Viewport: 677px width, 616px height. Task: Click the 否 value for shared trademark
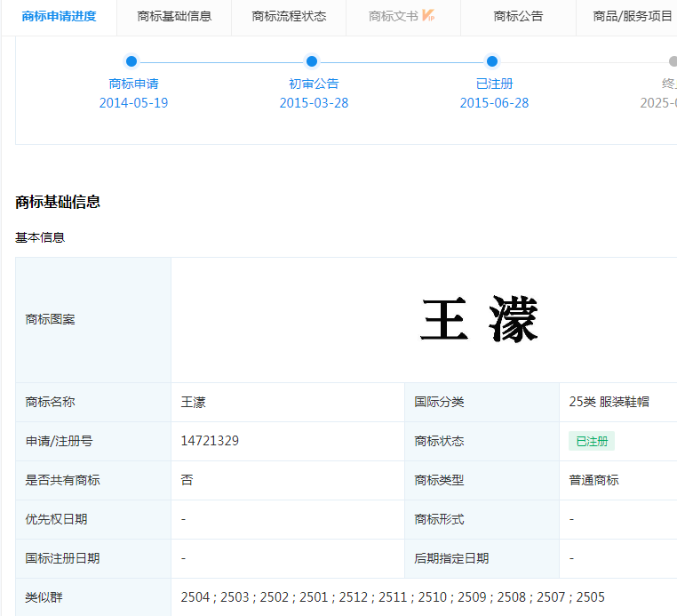click(x=187, y=480)
